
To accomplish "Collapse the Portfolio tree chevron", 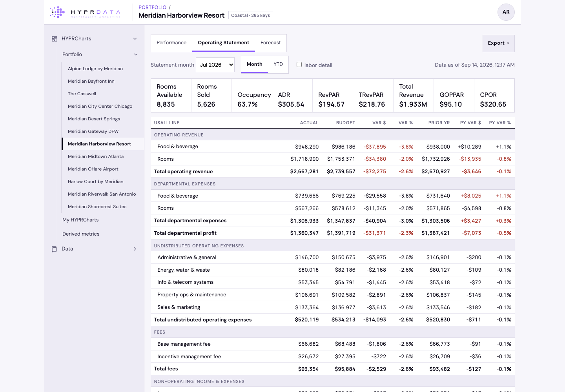I will pyautogui.click(x=136, y=54).
